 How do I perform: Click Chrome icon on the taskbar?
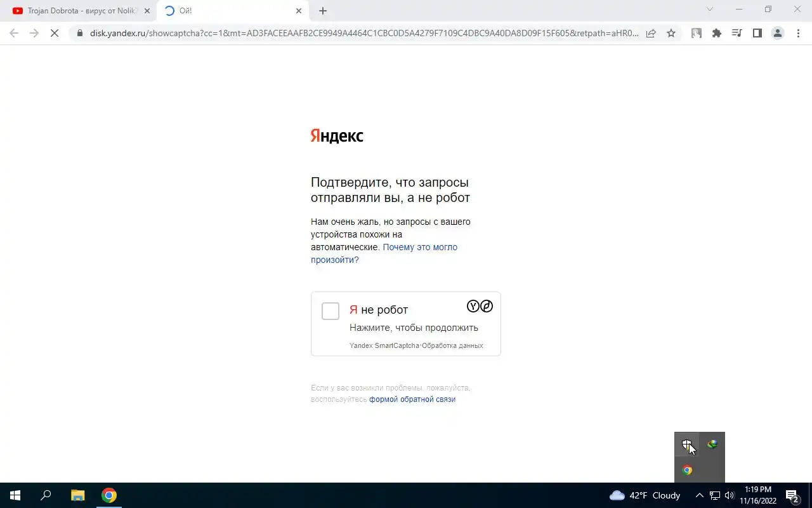pyautogui.click(x=109, y=495)
